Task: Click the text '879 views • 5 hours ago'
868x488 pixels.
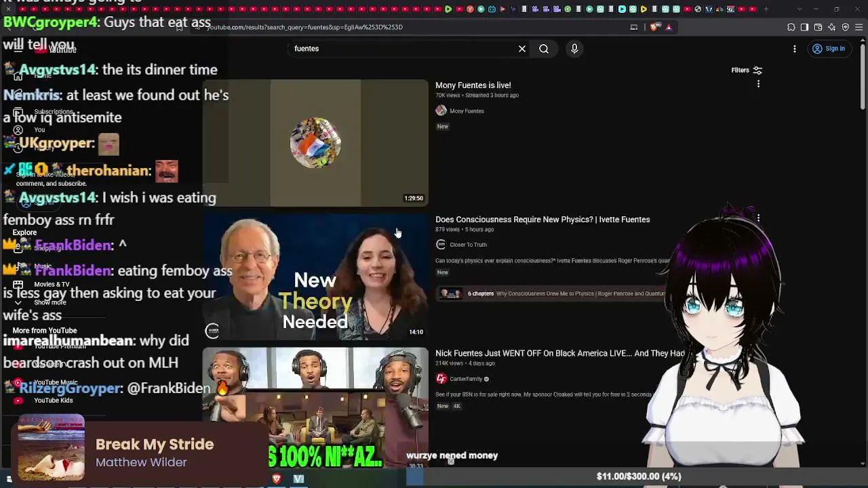Action: [465, 230]
